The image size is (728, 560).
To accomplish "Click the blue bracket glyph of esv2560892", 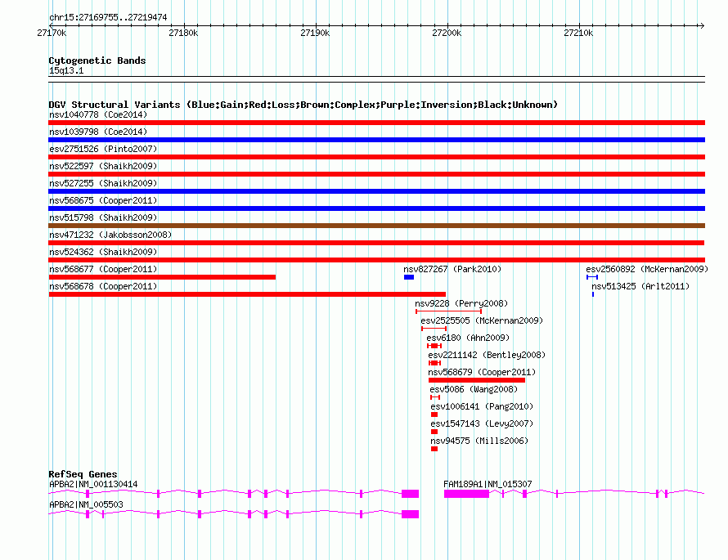I will [x=592, y=277].
